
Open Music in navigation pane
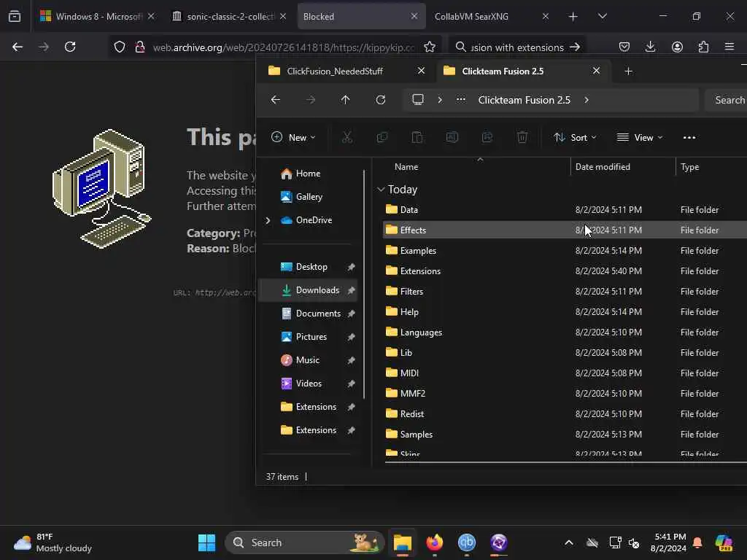309,360
